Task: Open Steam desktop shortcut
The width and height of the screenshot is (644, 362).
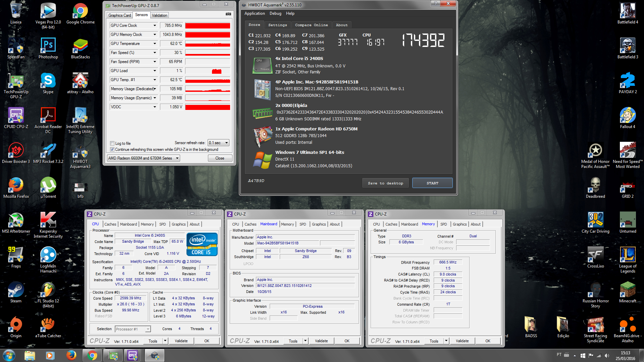Action: [16, 292]
